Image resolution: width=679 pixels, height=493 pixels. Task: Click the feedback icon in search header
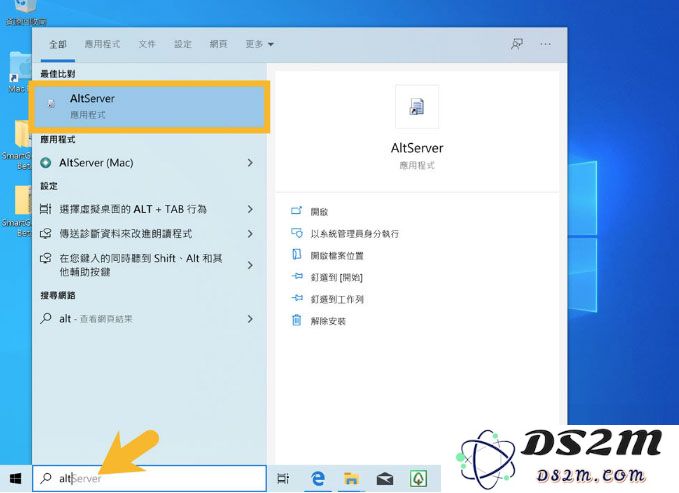coord(517,44)
